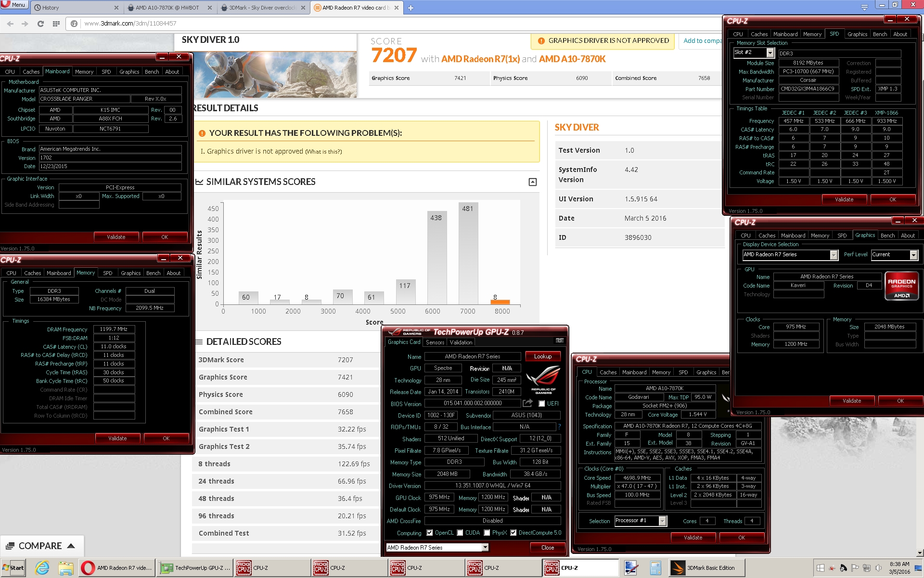Click OK in CPU-Z Memory window
This screenshot has height=578, width=924.
pos(166,438)
